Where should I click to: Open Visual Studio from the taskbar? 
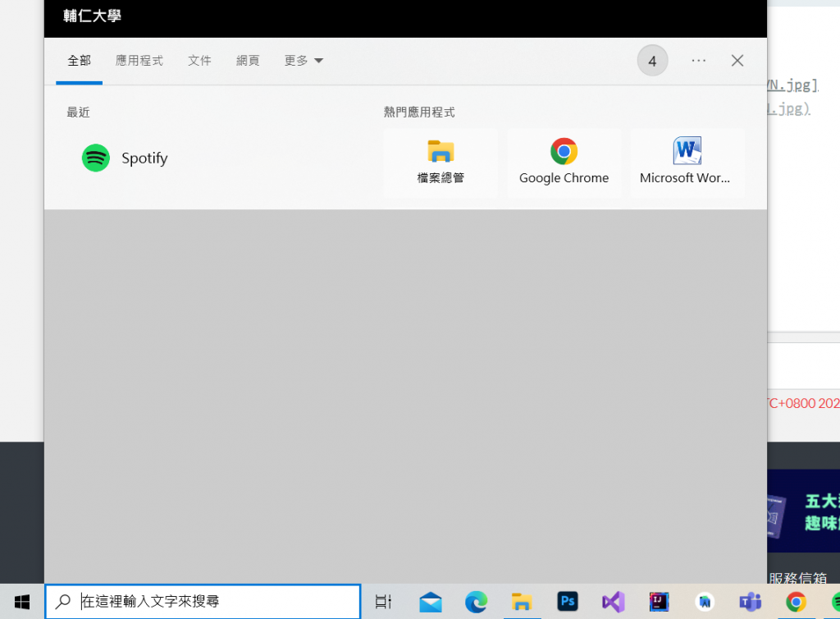coord(614,603)
